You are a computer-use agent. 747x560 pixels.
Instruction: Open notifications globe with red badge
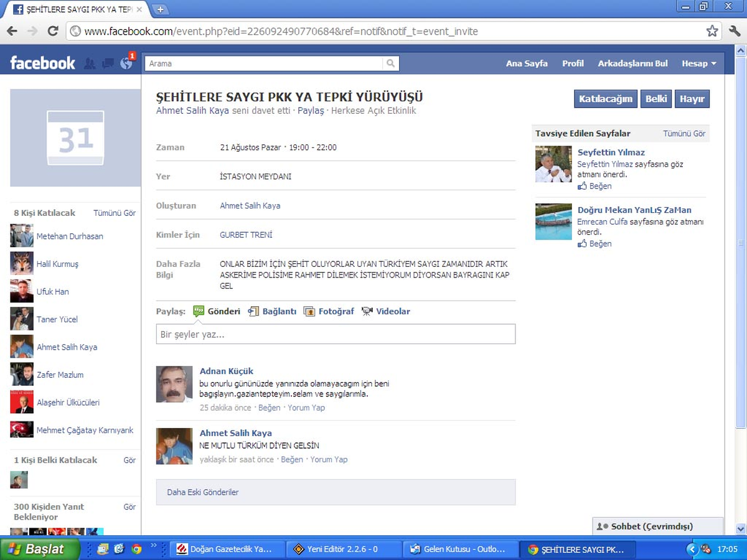[126, 63]
